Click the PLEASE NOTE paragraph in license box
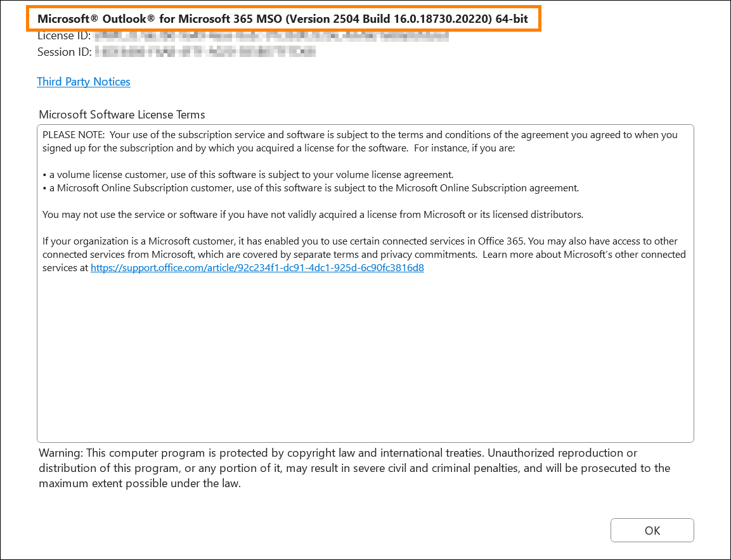731x560 pixels. [x=360, y=142]
